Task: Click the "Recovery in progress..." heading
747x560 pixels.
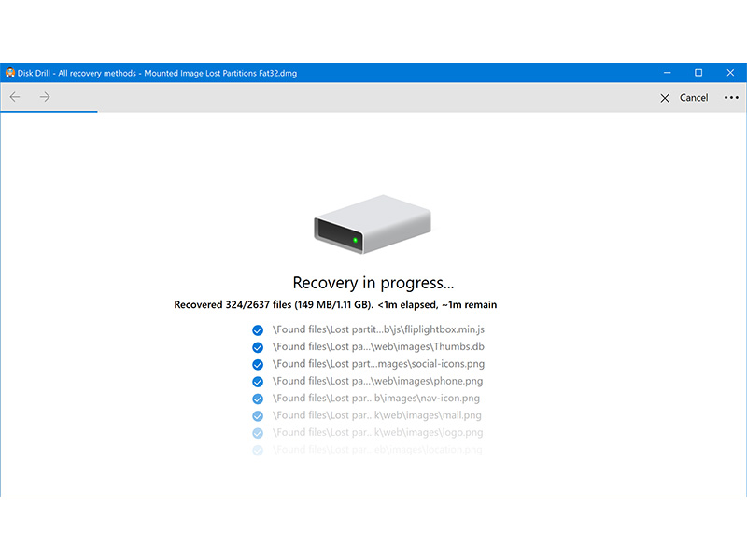Action: (x=373, y=283)
